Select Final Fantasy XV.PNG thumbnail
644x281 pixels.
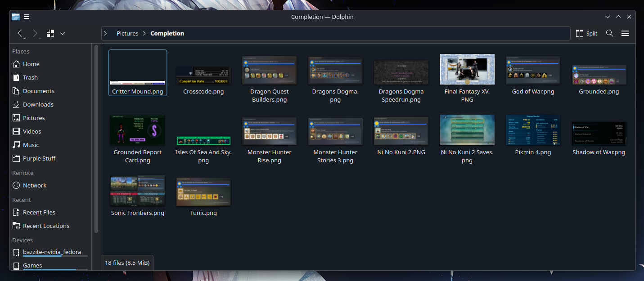tap(467, 69)
